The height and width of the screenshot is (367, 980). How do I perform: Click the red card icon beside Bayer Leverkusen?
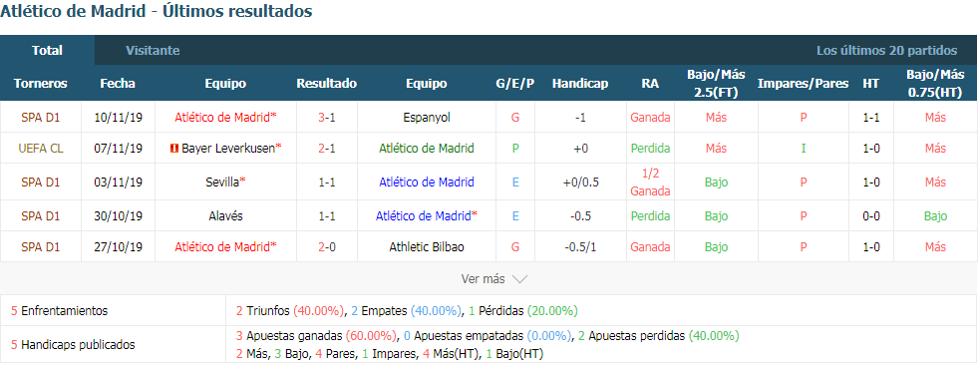click(x=173, y=149)
